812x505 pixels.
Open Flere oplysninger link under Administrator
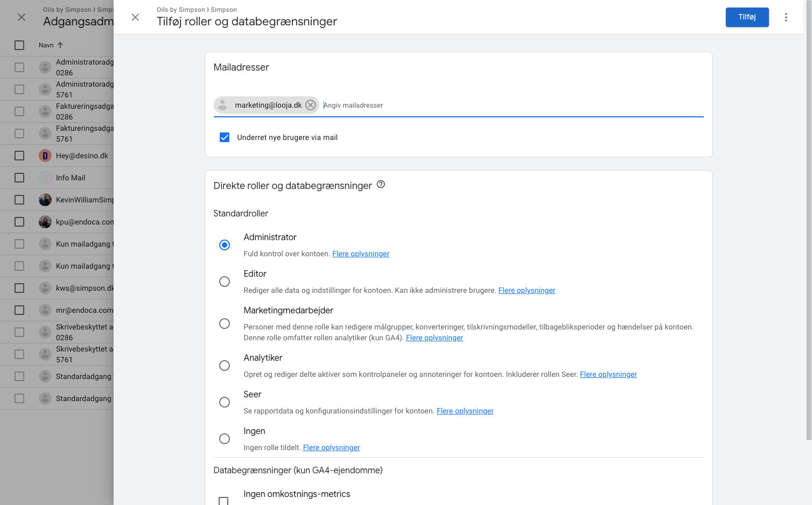click(x=361, y=254)
